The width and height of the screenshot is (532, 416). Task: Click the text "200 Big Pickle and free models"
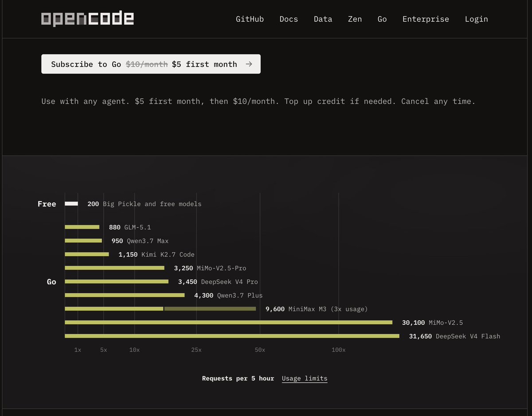pos(145,204)
